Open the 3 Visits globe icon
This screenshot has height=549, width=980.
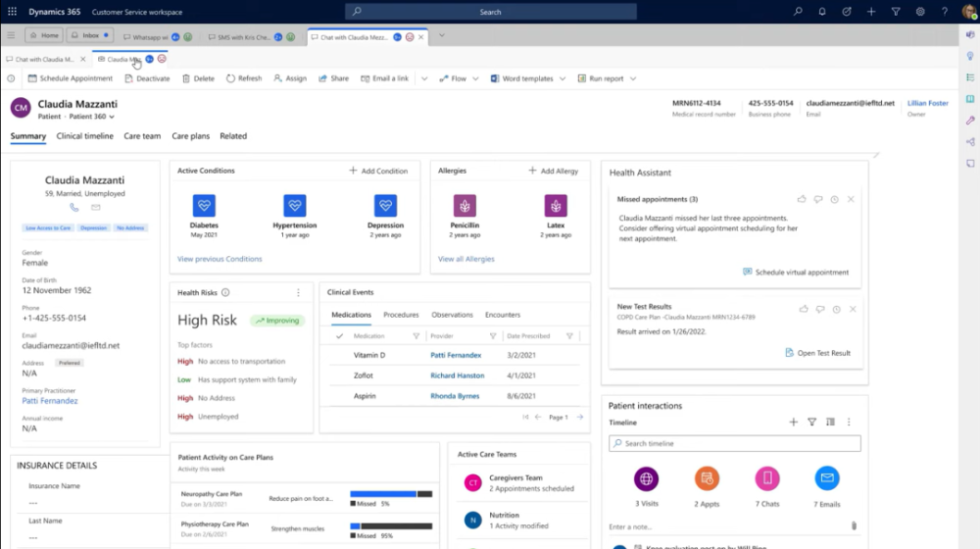coord(645,478)
